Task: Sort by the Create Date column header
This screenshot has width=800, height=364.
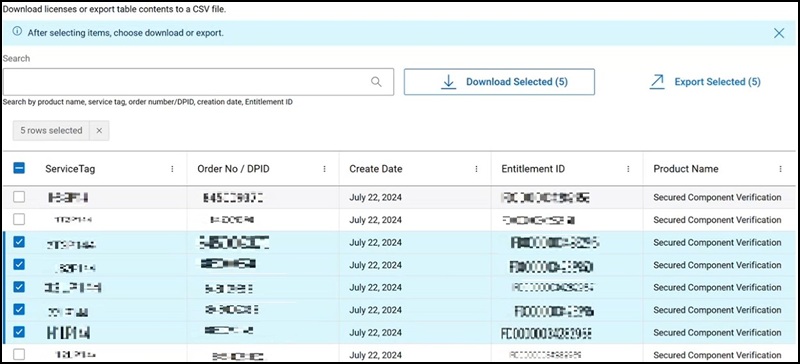Action: click(x=376, y=169)
